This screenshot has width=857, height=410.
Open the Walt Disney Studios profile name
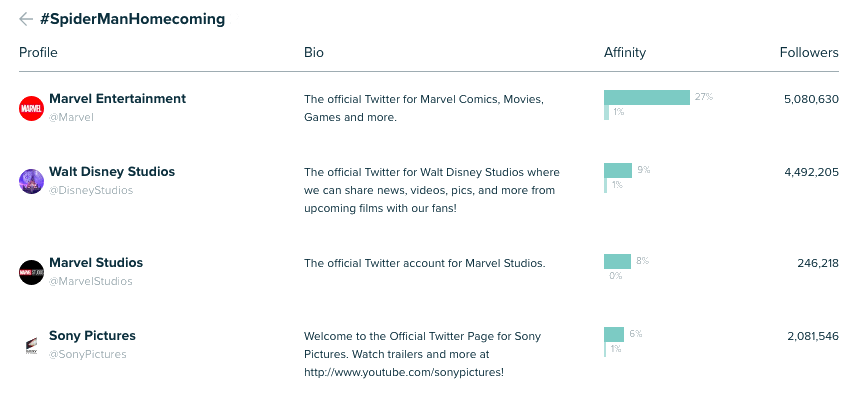[112, 172]
